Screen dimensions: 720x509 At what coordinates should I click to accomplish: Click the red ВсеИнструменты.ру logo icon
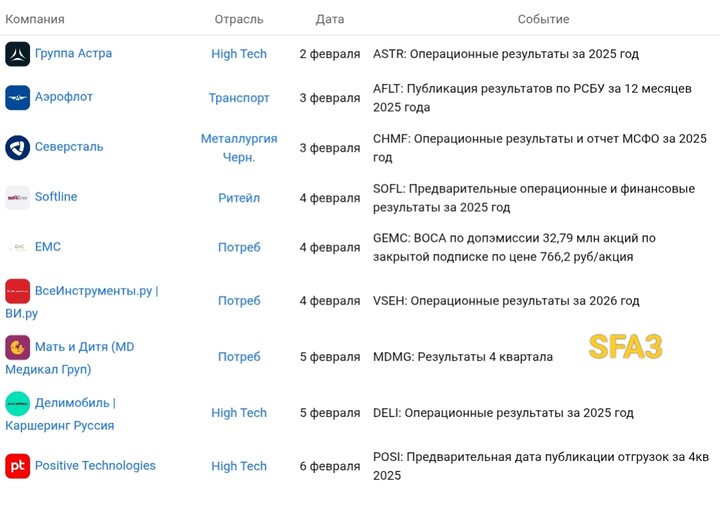pyautogui.click(x=17, y=291)
